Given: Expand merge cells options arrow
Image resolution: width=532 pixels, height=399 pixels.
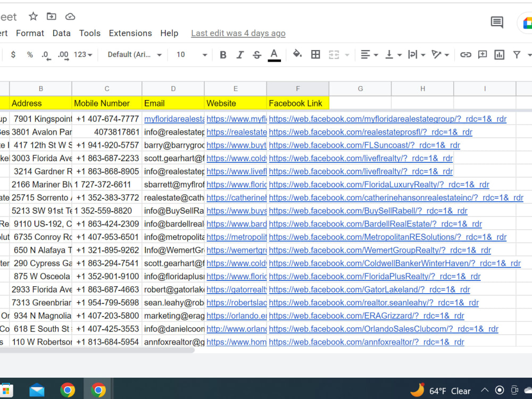Looking at the screenshot, I should coord(347,55).
